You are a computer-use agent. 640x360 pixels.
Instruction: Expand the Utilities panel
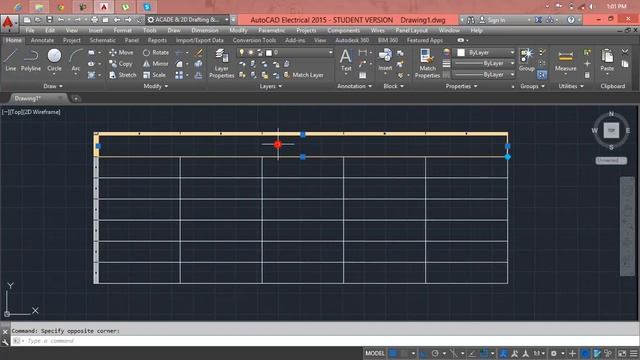point(571,86)
